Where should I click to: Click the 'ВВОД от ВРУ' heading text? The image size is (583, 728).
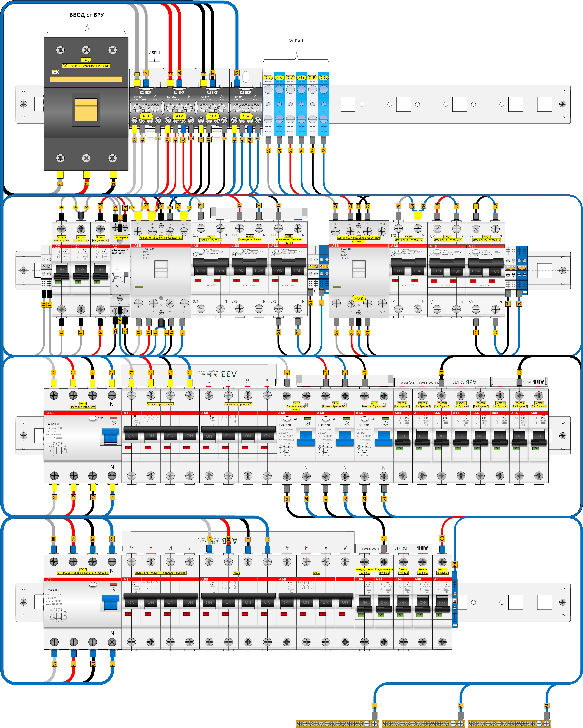[87, 15]
